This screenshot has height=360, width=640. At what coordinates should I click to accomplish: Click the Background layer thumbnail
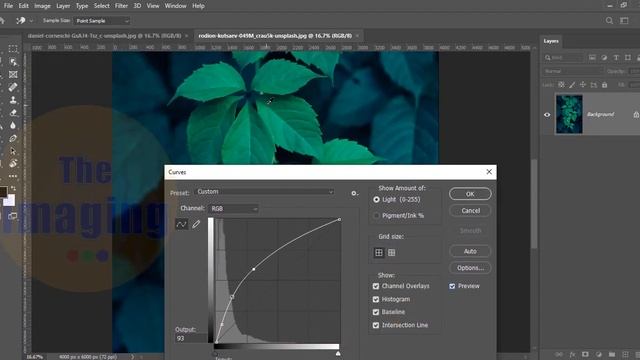pos(569,114)
